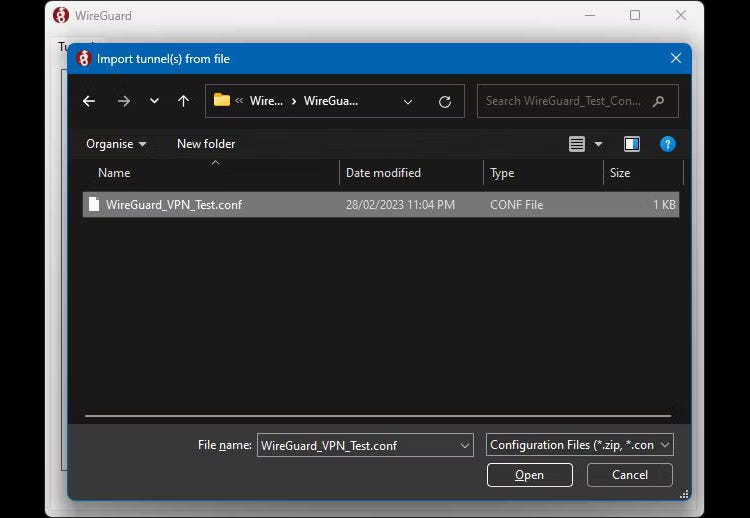This screenshot has width=750, height=518.
Task: Click the Open button
Action: coord(529,475)
